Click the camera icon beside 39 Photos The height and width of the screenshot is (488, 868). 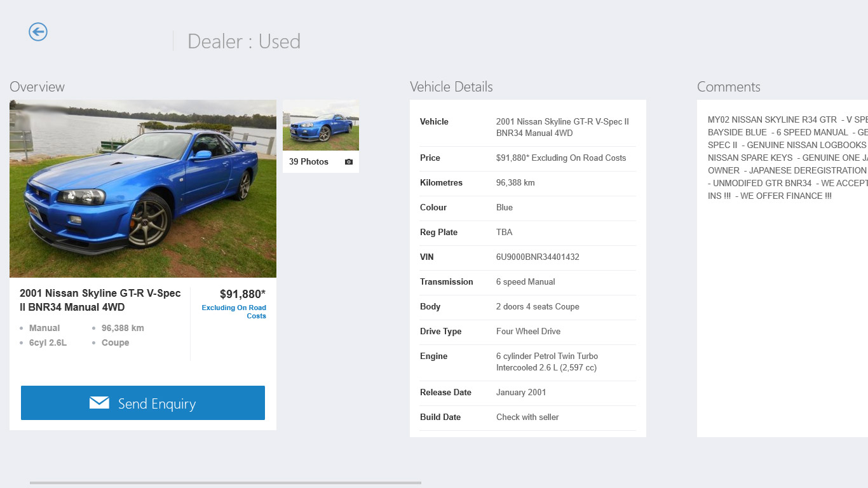349,162
